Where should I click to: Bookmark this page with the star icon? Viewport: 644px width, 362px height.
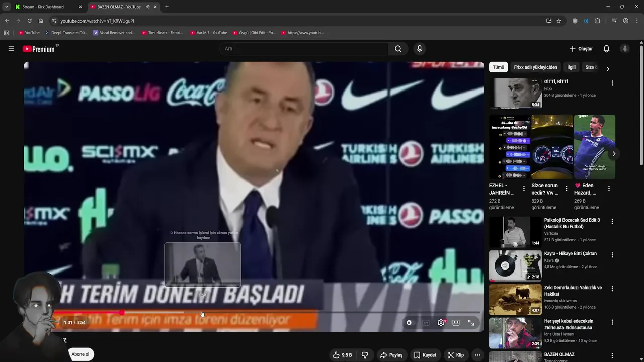559,21
